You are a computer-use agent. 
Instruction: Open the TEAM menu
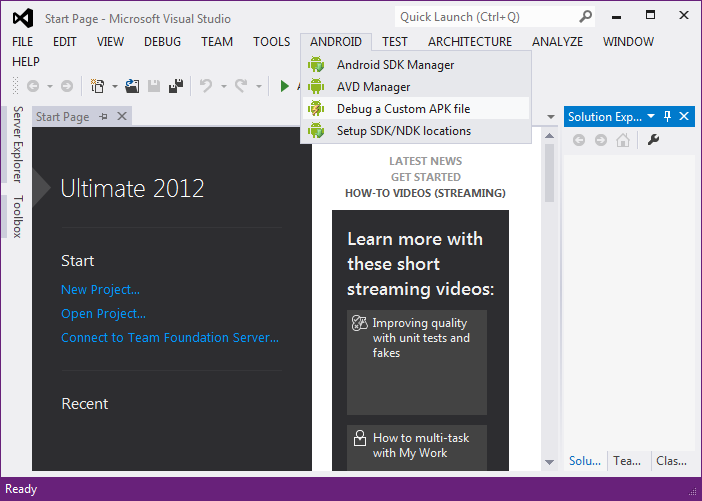click(217, 42)
